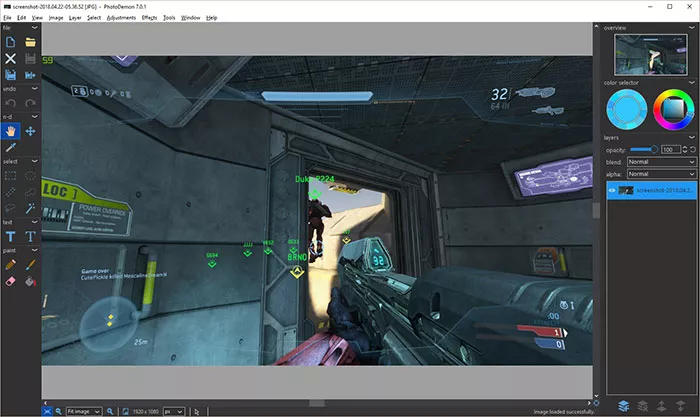Open the Select menu
Image resolution: width=700 pixels, height=417 pixels.
(94, 18)
